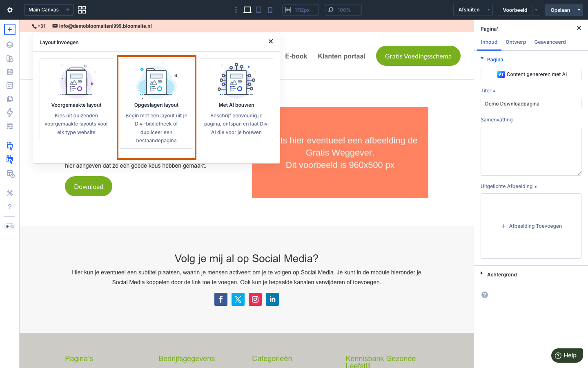Click the green Download button
This screenshot has width=588, height=368.
pyautogui.click(x=89, y=186)
